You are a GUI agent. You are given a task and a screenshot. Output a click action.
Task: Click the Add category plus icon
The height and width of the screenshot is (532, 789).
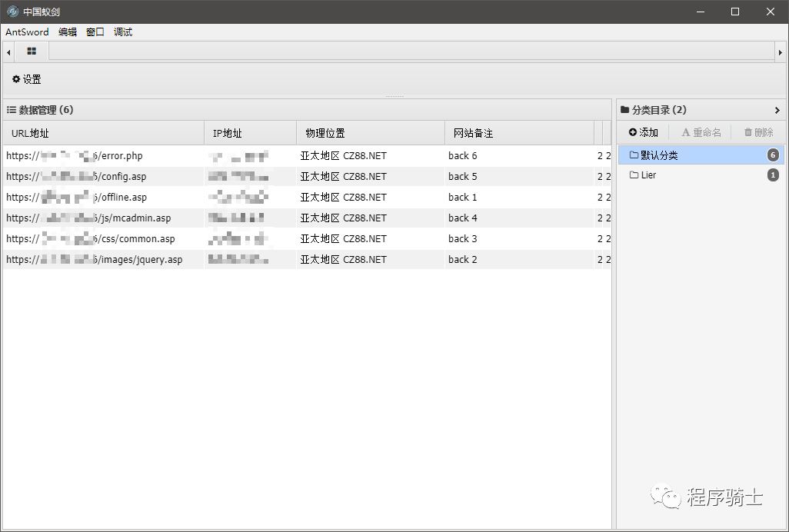(x=633, y=132)
